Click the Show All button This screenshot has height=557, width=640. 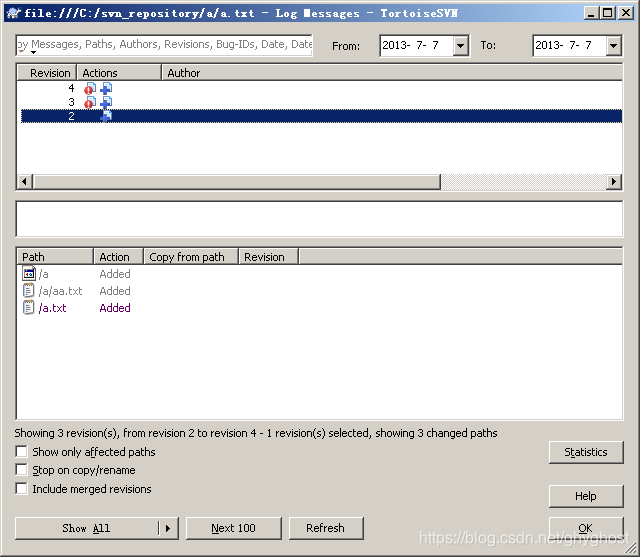click(x=87, y=528)
